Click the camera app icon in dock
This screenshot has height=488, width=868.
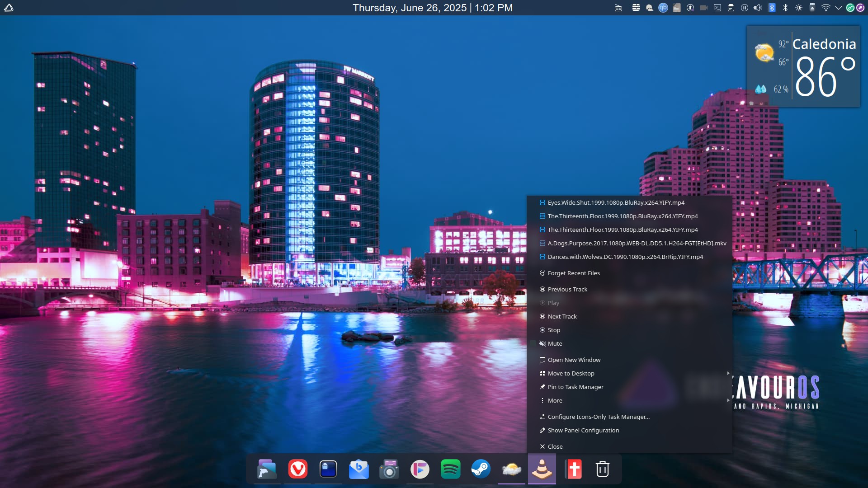coord(389,469)
